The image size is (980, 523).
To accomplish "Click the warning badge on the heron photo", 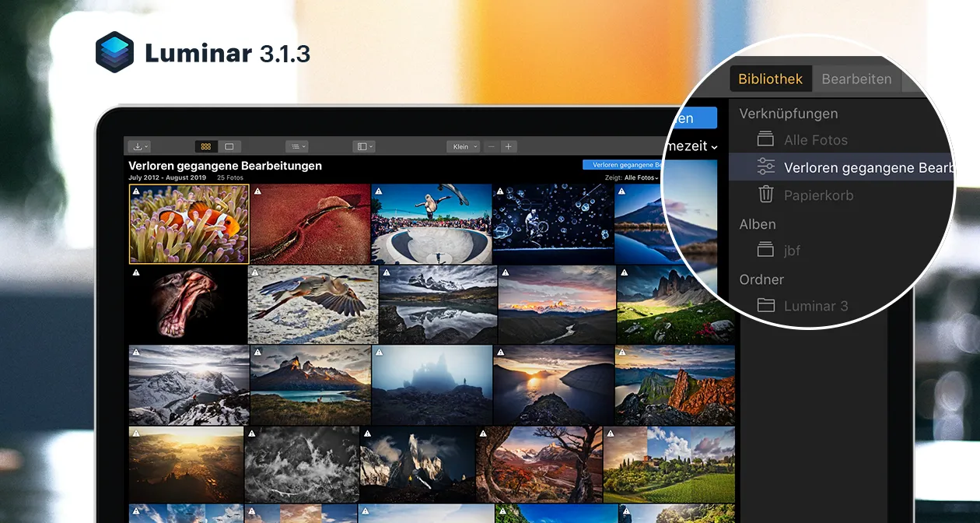I will pos(254,272).
